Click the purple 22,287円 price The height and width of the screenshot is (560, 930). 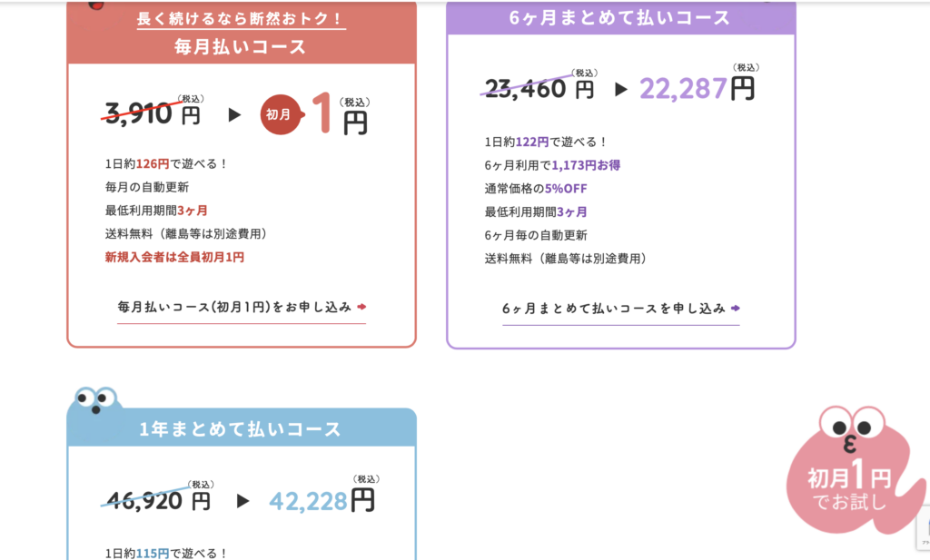697,88
